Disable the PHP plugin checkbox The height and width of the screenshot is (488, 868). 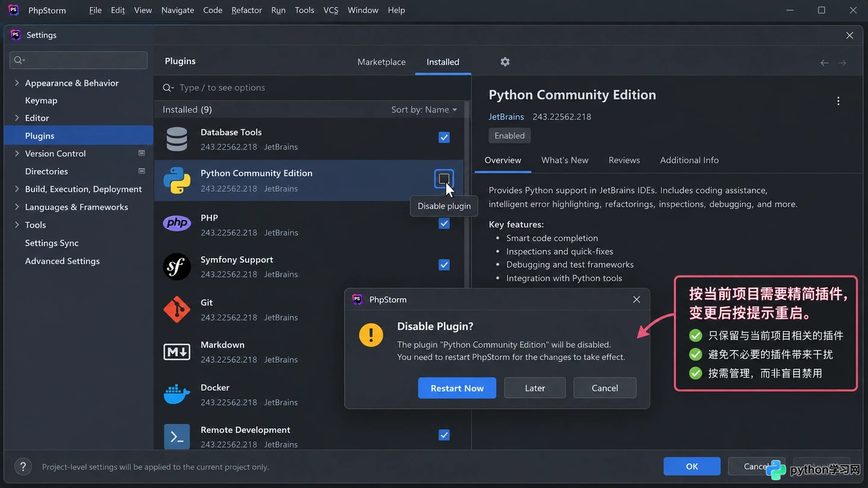coord(444,224)
